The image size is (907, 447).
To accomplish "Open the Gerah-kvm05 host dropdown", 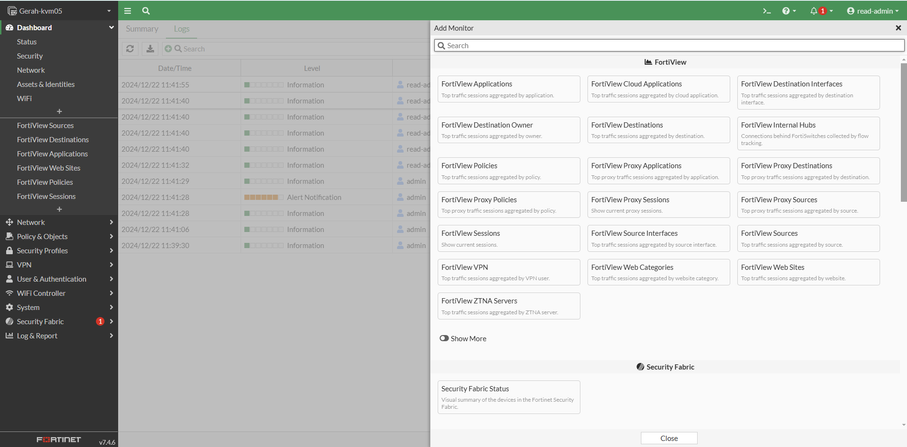I will point(59,10).
